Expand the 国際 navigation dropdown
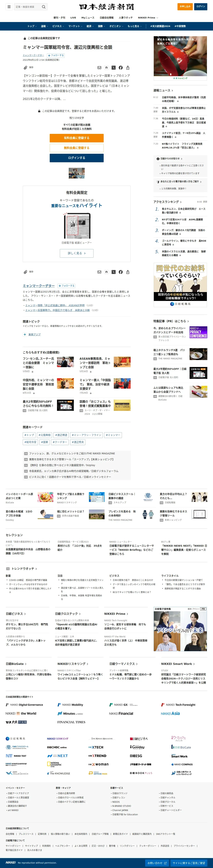The width and height of the screenshot is (213, 868). coord(102,26)
